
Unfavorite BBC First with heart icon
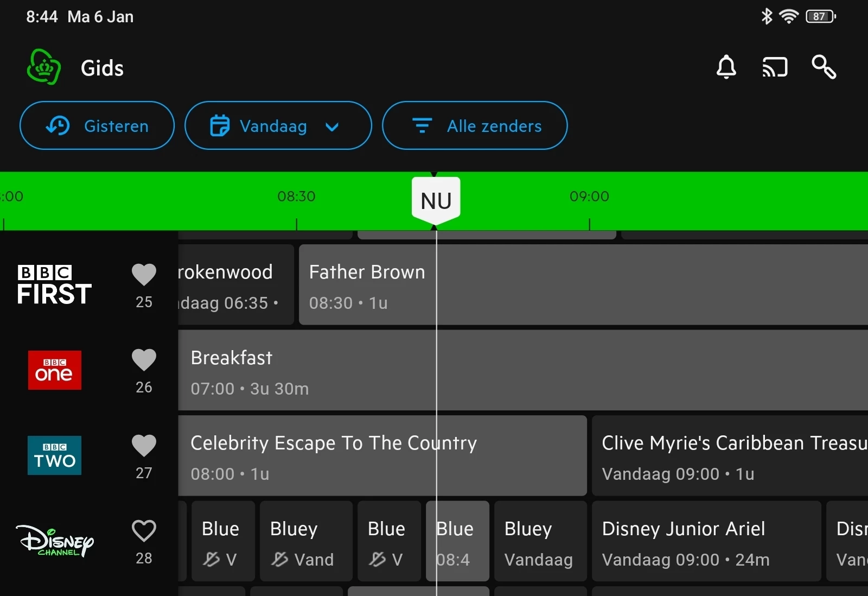coord(144,275)
